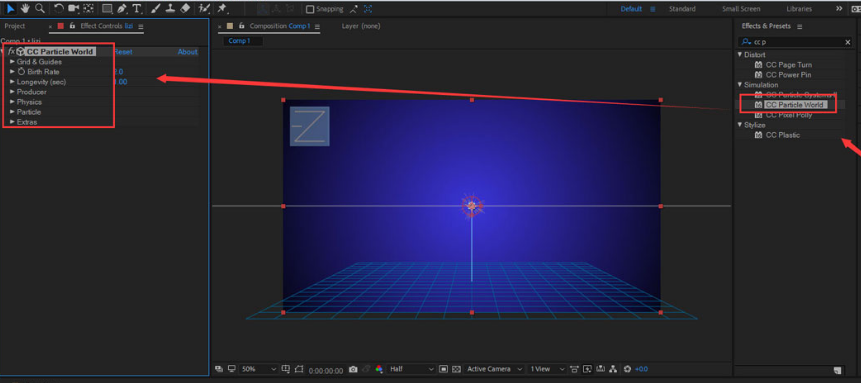Select the Rectangle shape tool
The width and height of the screenshot is (861, 383).
click(x=108, y=8)
